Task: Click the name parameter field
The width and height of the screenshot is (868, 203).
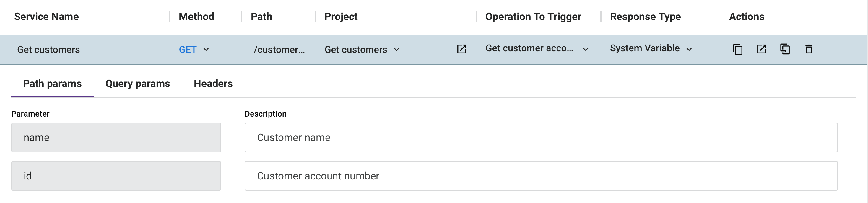Action: [116, 138]
